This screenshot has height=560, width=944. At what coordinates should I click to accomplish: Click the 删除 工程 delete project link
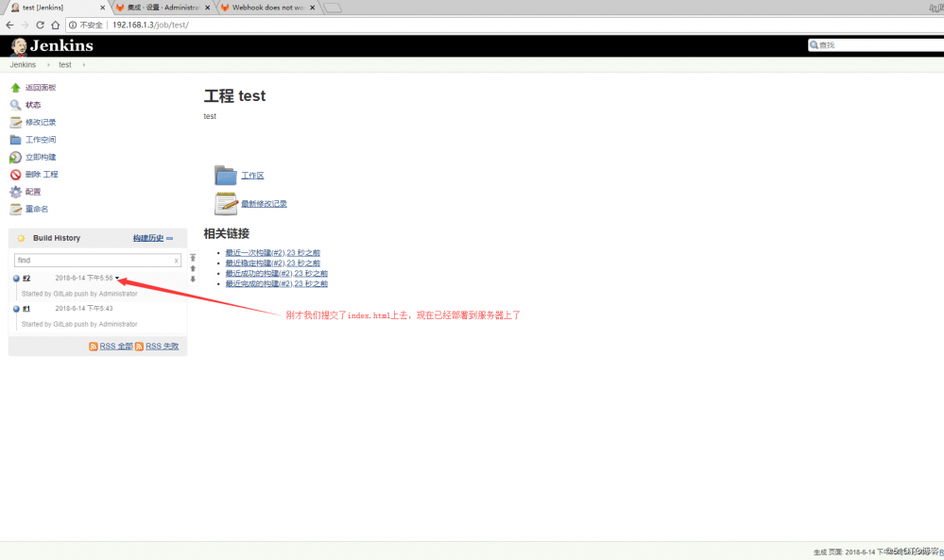[x=42, y=175]
